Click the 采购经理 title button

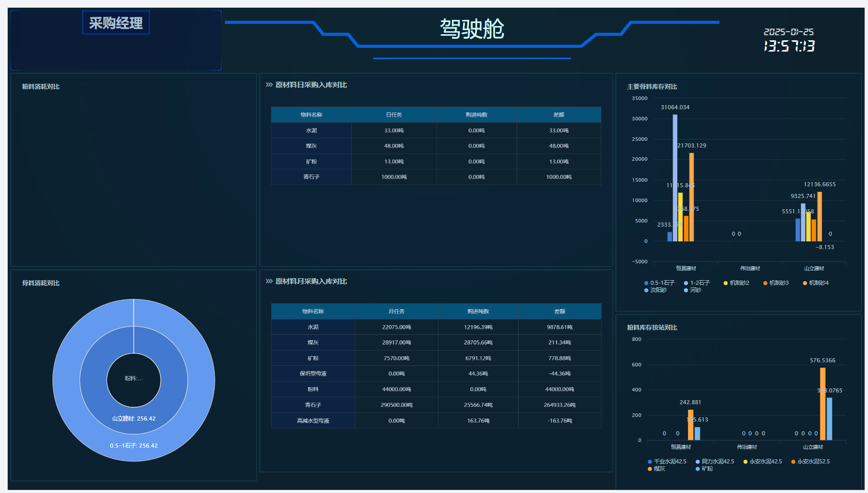(x=116, y=23)
